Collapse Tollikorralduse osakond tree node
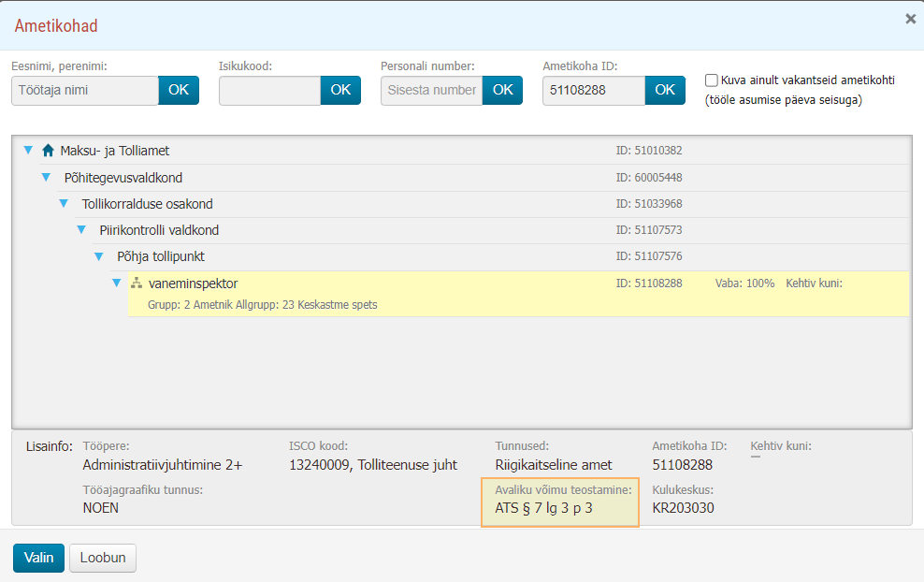This screenshot has height=582, width=924. coord(64,204)
